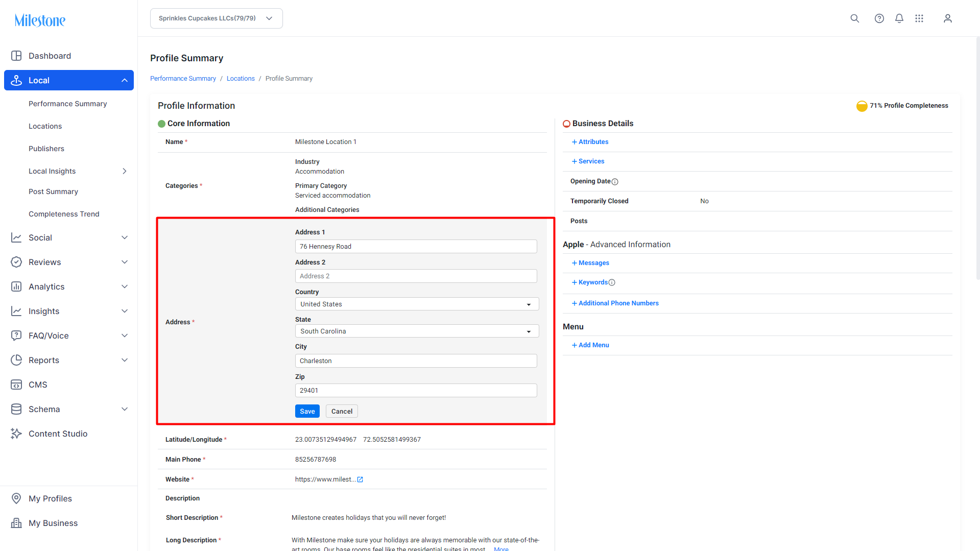Open Performance Summary in sidebar
Viewport: 980px width, 551px height.
point(68,104)
